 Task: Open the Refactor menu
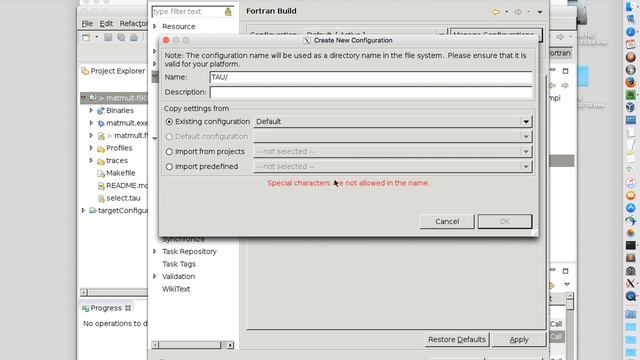tap(133, 24)
